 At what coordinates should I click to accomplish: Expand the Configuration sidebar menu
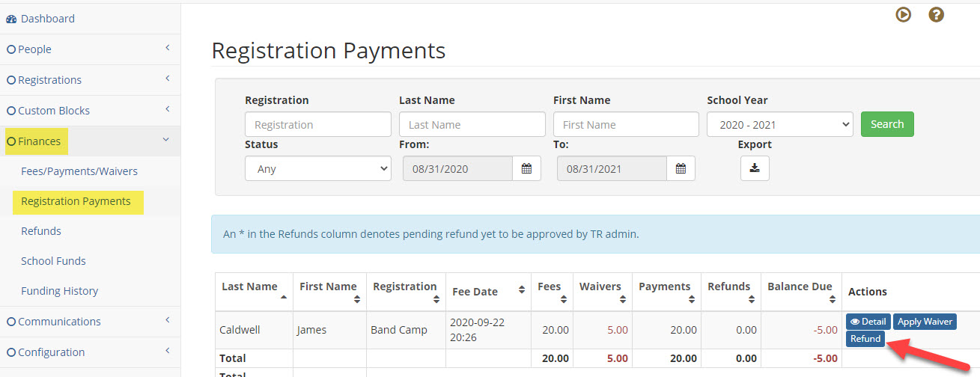point(90,352)
